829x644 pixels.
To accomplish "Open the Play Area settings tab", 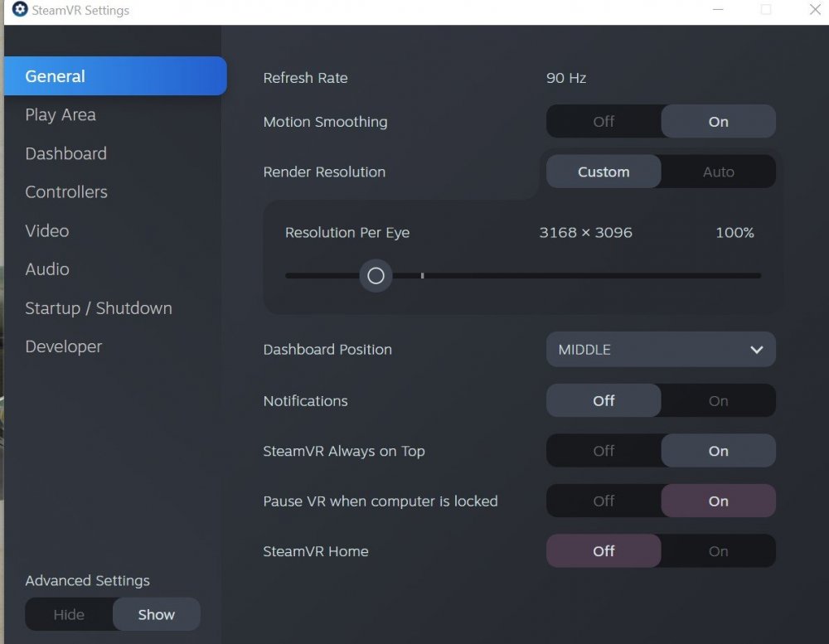I will (61, 115).
